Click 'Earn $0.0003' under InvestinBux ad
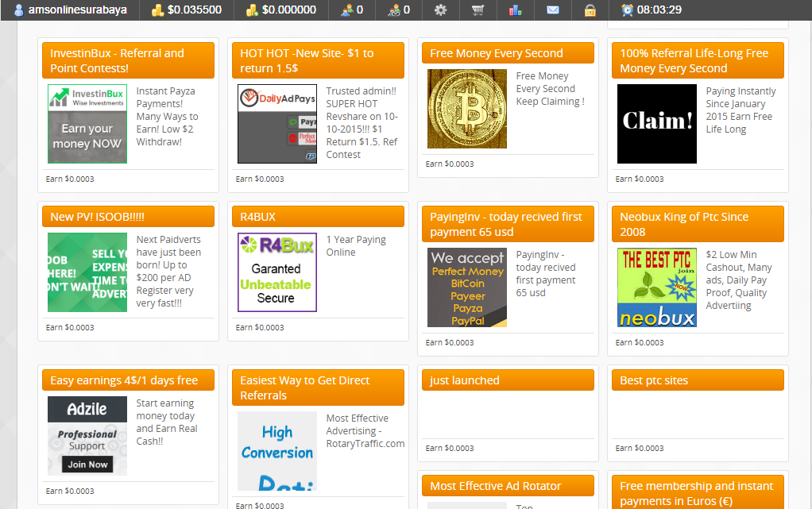This screenshot has height=509, width=812. (70, 179)
